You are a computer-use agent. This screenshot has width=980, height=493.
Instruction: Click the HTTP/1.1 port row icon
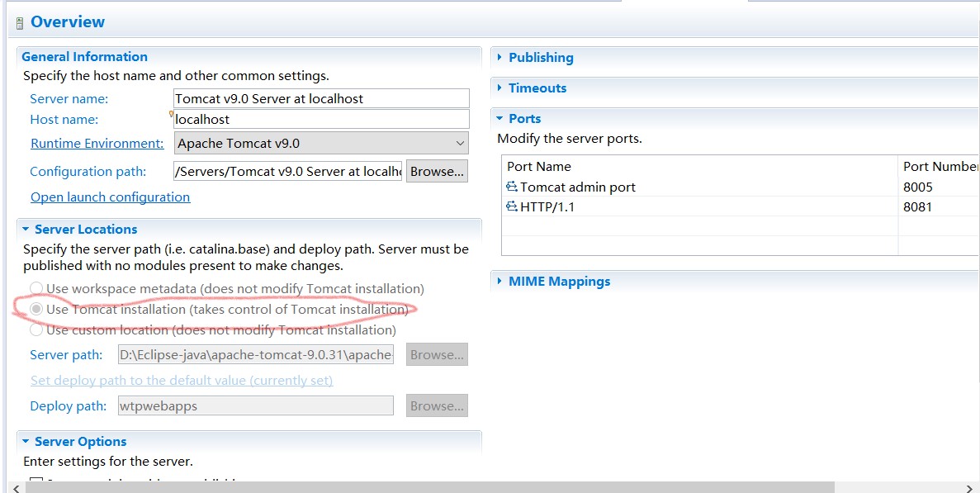(513, 206)
